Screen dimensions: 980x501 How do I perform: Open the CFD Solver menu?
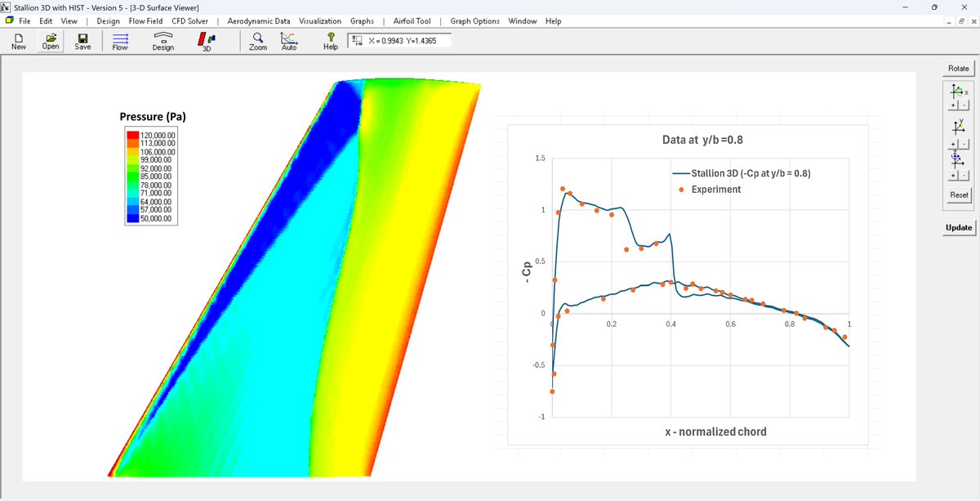pyautogui.click(x=189, y=20)
